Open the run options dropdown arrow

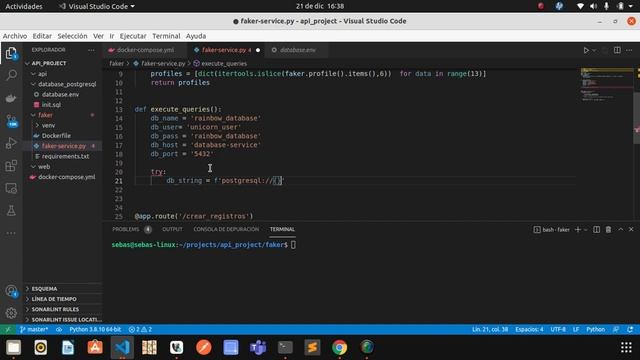[x=594, y=50]
